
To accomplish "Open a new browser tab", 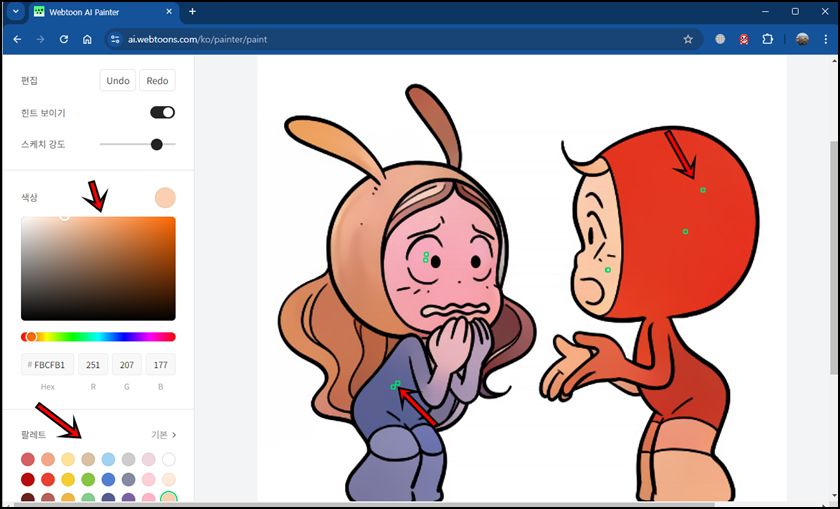I will [x=192, y=11].
